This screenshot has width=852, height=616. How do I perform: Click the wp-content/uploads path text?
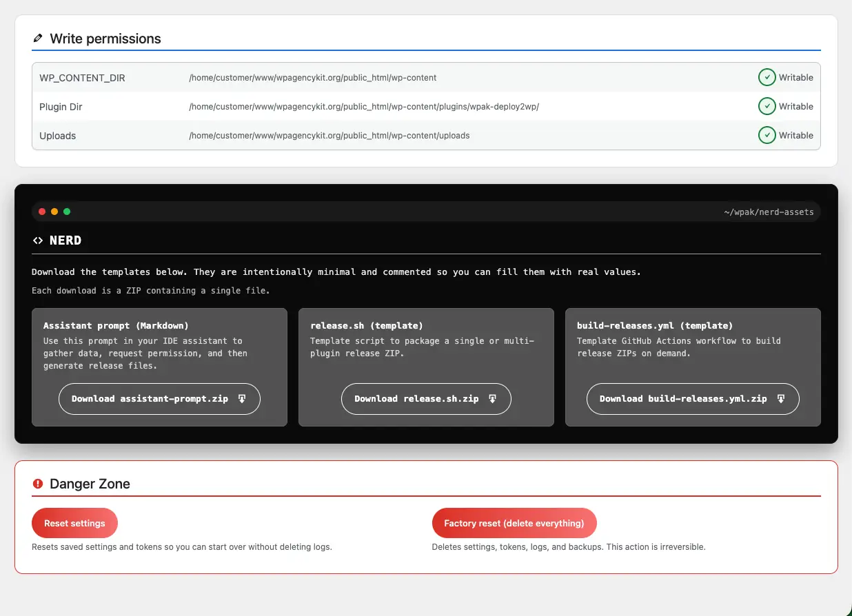329,136
